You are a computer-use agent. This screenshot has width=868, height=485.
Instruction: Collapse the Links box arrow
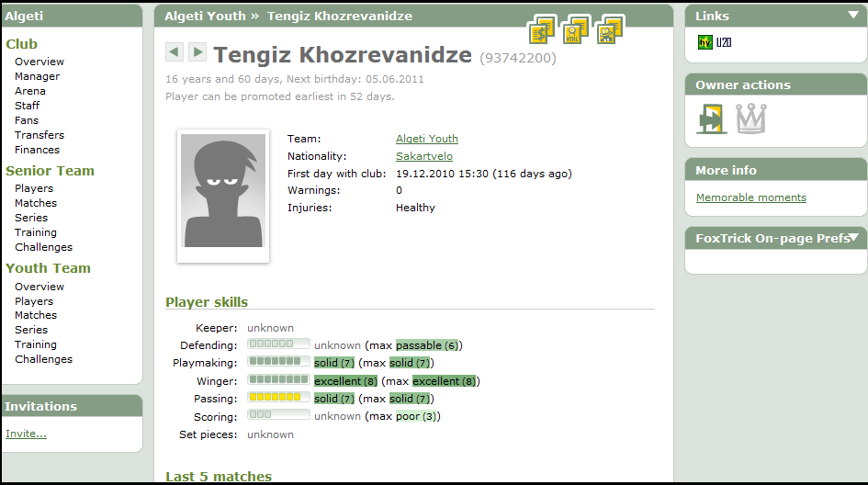pos(853,16)
